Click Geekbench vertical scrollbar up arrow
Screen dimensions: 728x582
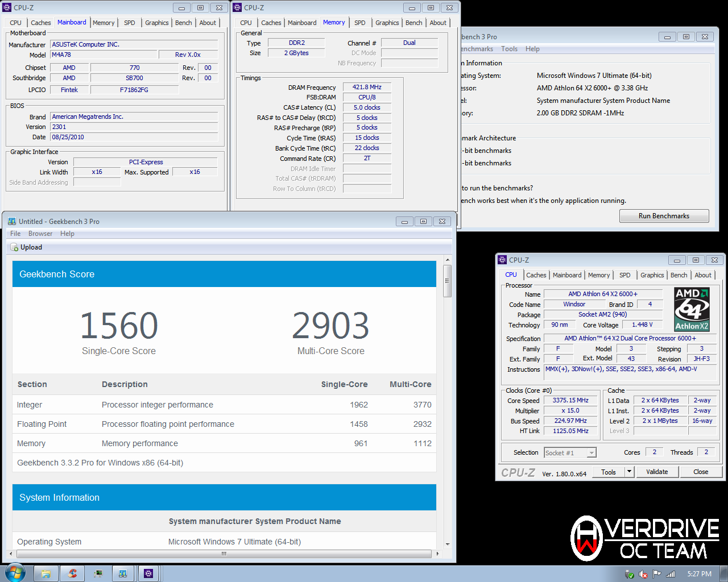(x=448, y=260)
